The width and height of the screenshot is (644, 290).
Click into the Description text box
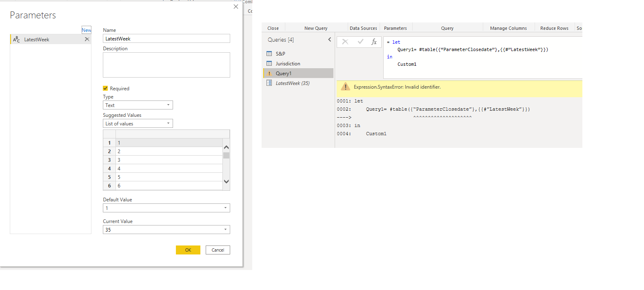167,65
